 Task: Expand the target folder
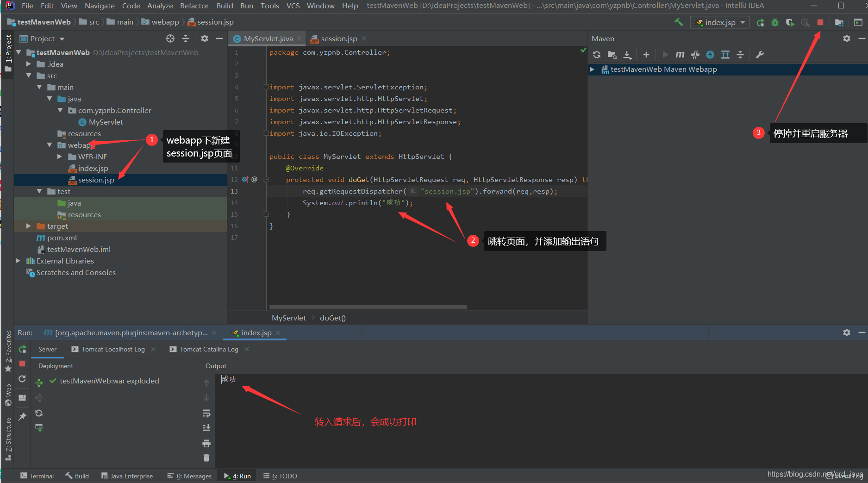(x=29, y=226)
